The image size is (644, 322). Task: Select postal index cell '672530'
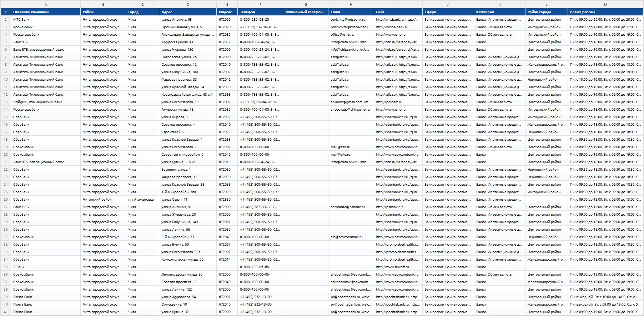(227, 200)
